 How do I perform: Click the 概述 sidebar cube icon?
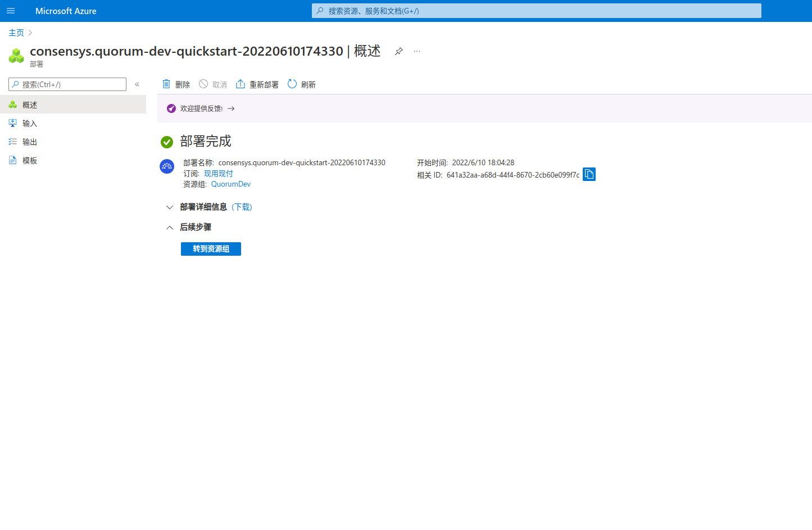(12, 105)
